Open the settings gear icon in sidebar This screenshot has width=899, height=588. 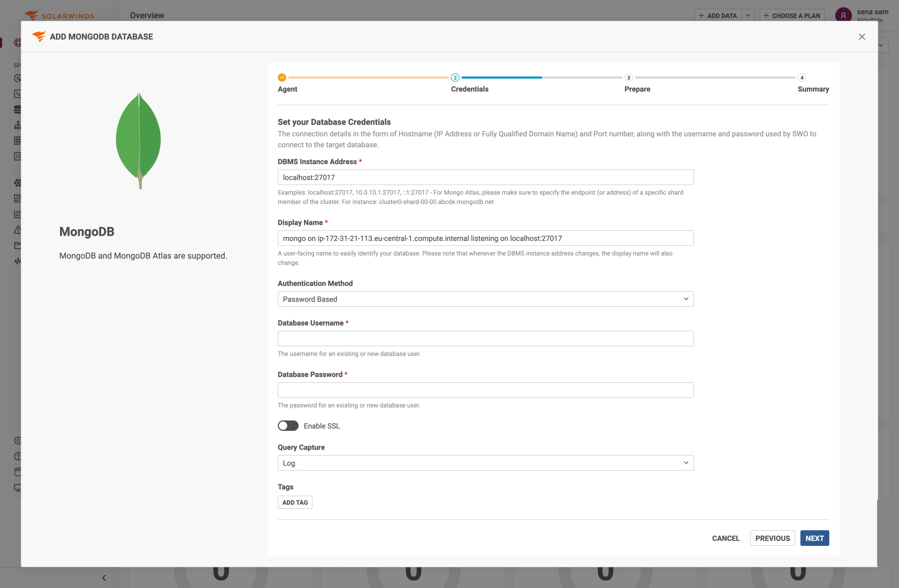[17, 440]
